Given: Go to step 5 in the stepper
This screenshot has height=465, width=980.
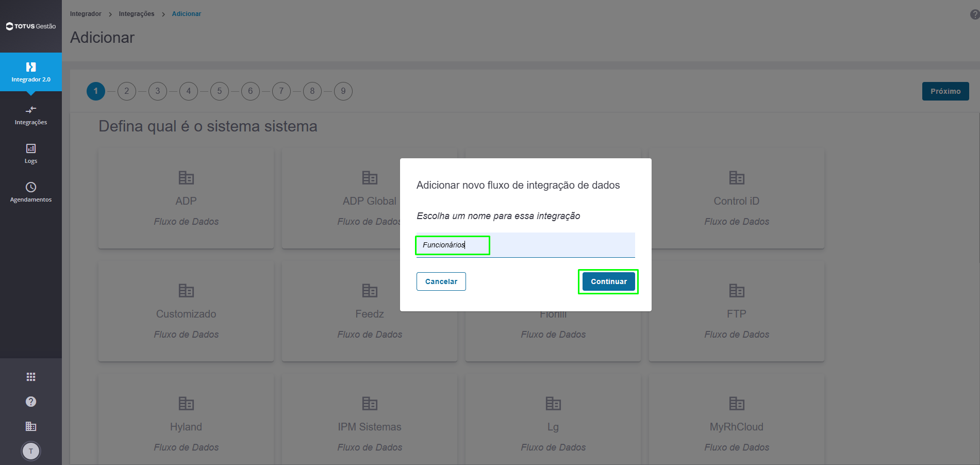Looking at the screenshot, I should click(220, 91).
